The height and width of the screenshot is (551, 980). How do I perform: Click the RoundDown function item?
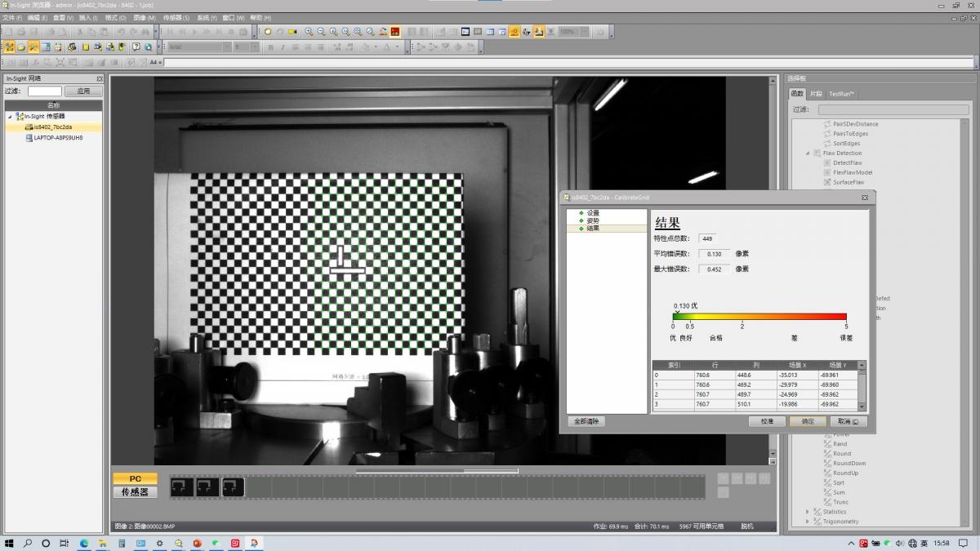tap(849, 464)
